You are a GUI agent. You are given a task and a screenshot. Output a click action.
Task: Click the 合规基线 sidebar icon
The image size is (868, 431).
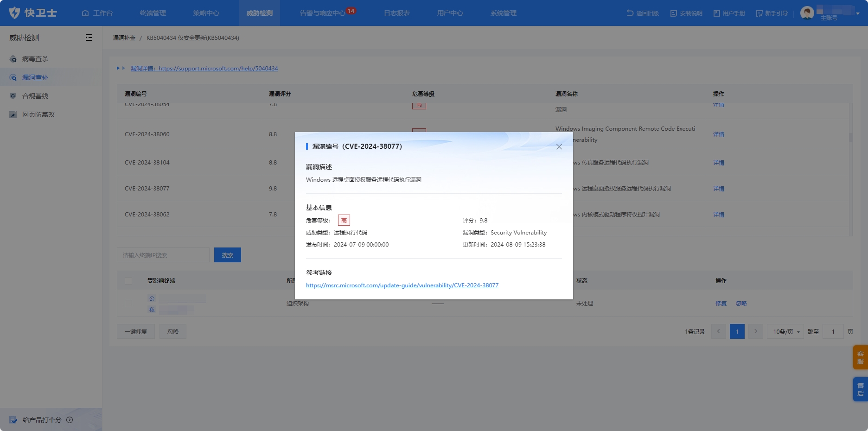pyautogui.click(x=13, y=96)
